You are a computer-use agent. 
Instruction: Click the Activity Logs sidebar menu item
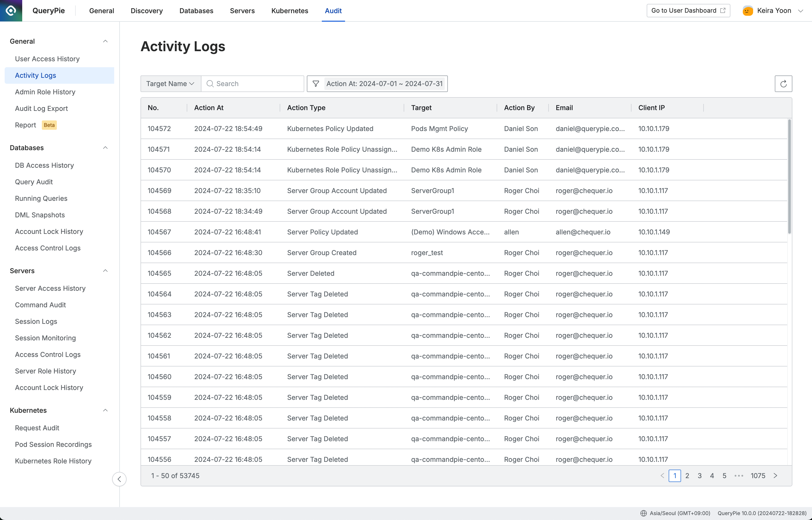point(35,75)
